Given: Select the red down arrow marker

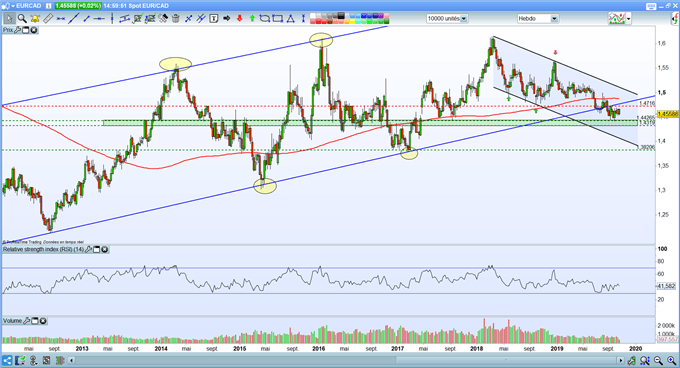Looking at the screenshot, I should point(239,19).
